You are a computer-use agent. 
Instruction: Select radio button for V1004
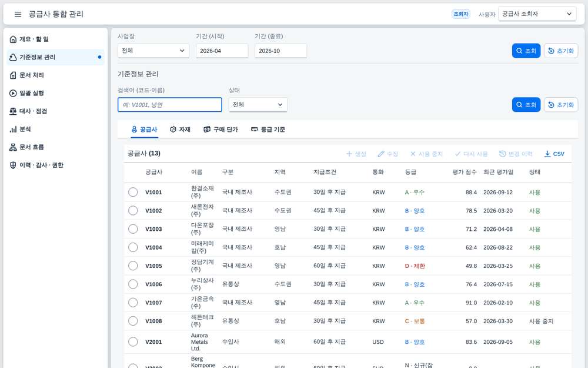click(x=133, y=247)
